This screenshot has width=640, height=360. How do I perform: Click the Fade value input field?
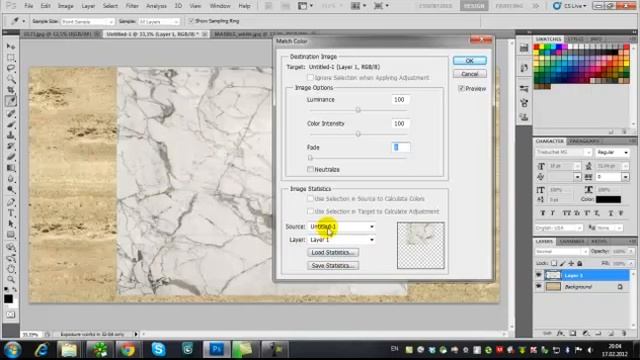400,147
